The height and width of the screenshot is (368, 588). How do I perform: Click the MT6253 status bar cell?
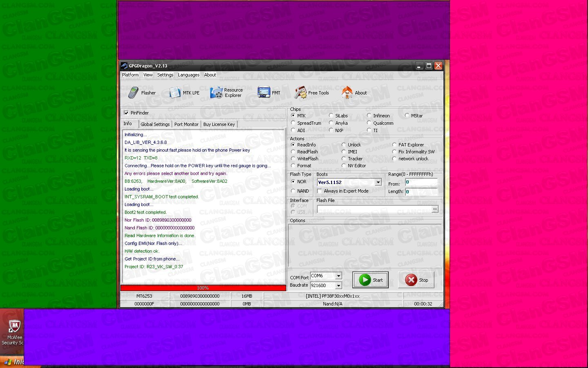144,296
